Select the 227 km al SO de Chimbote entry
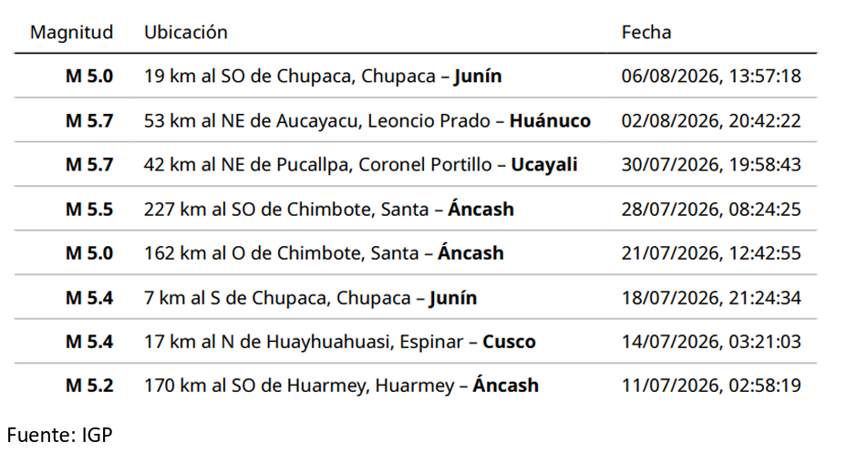 (329, 209)
